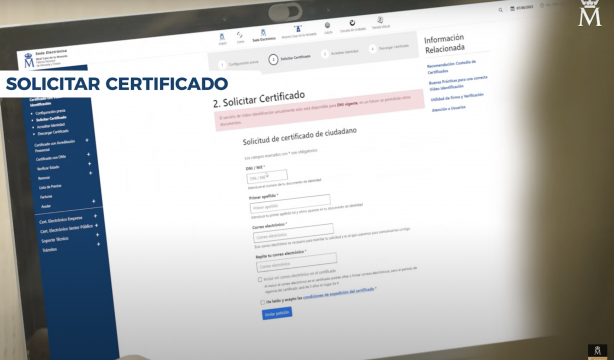Image resolution: width=614 pixels, height=360 pixels.
Task: Click the heading 'Información Relacionada'
Action: click(445, 43)
